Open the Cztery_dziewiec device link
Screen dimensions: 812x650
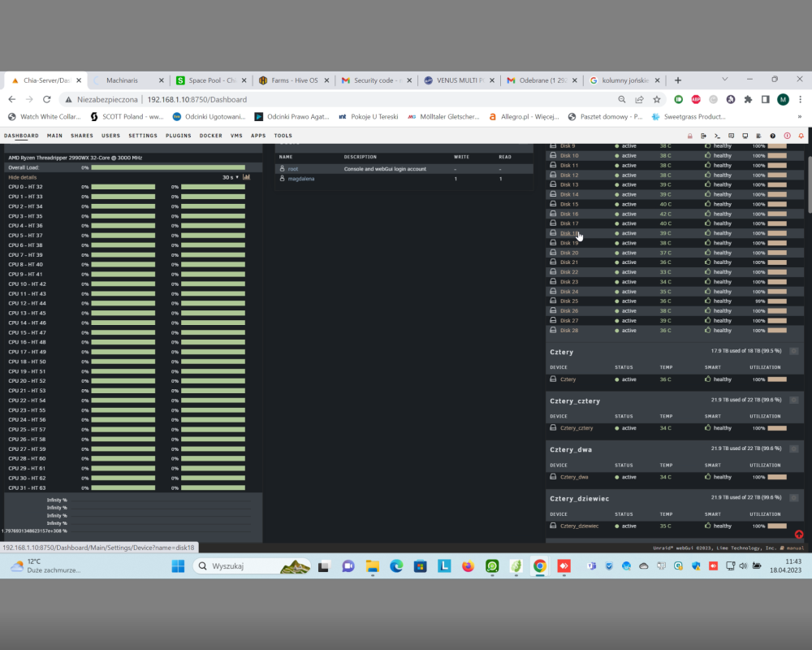click(579, 526)
